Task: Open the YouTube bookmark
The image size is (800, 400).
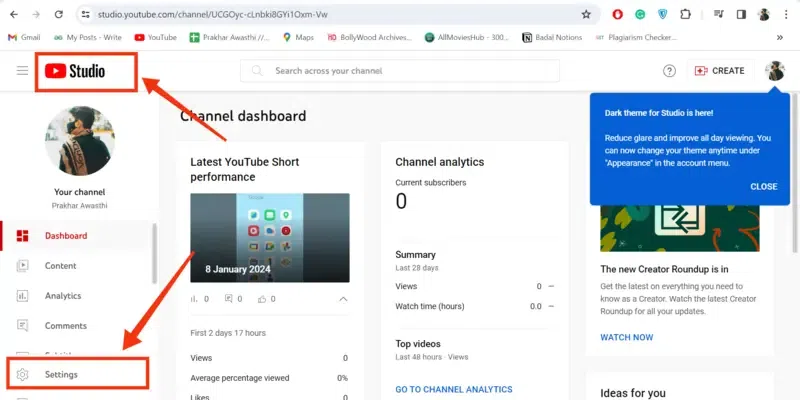Action: 156,37
